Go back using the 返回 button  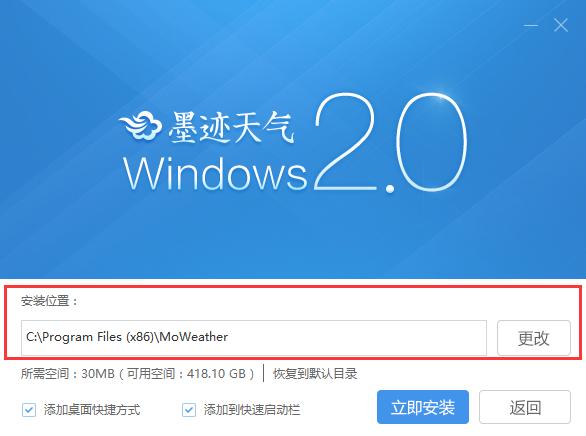coord(525,407)
